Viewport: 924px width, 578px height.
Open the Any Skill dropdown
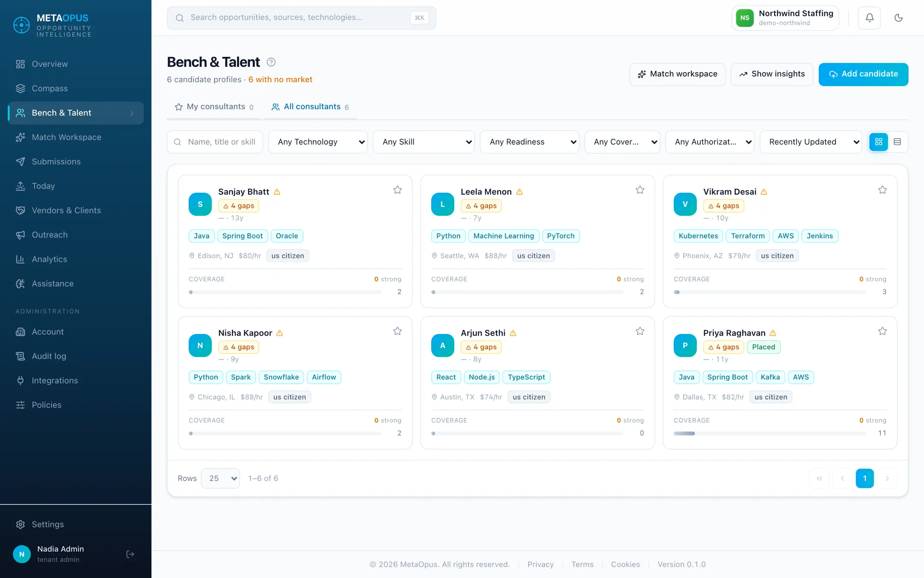tap(423, 142)
